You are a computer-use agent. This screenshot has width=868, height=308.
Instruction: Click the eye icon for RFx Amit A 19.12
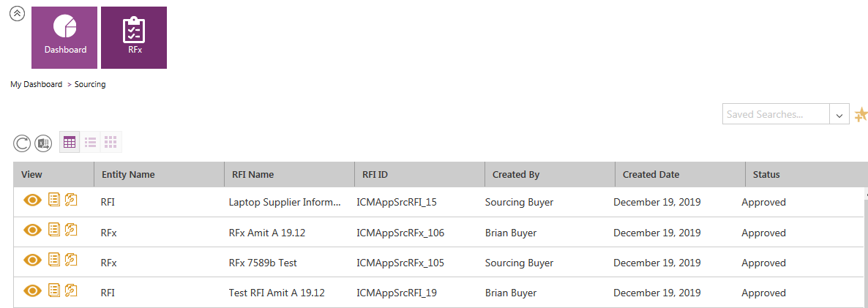point(32,232)
